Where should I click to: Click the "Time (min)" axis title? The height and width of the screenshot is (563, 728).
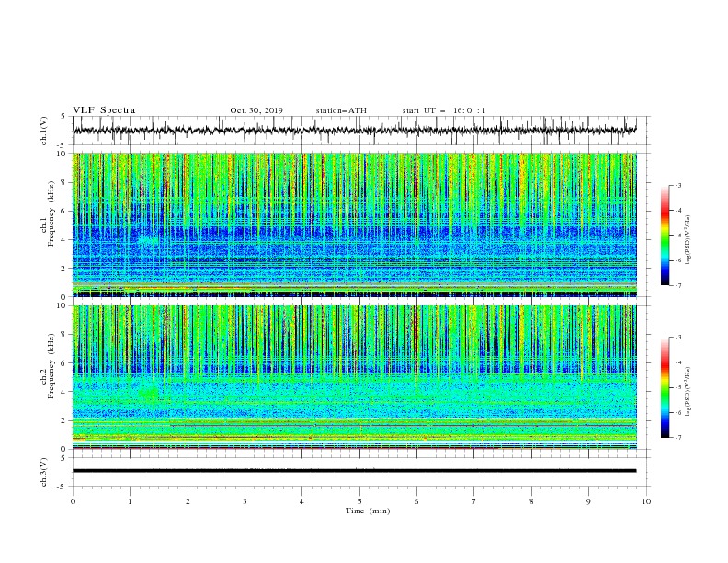coord(368,511)
